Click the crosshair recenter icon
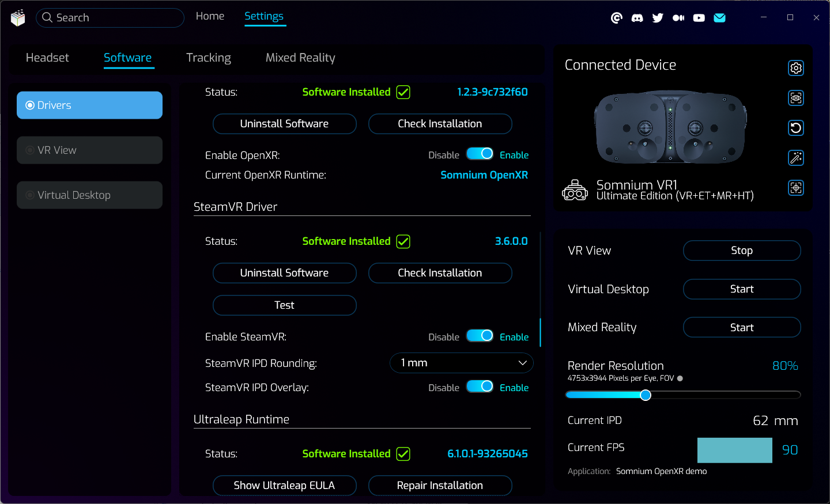 pyautogui.click(x=795, y=188)
